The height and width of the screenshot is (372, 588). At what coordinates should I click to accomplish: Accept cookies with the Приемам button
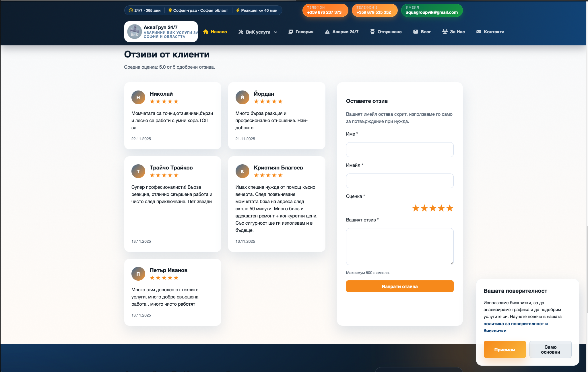point(504,349)
